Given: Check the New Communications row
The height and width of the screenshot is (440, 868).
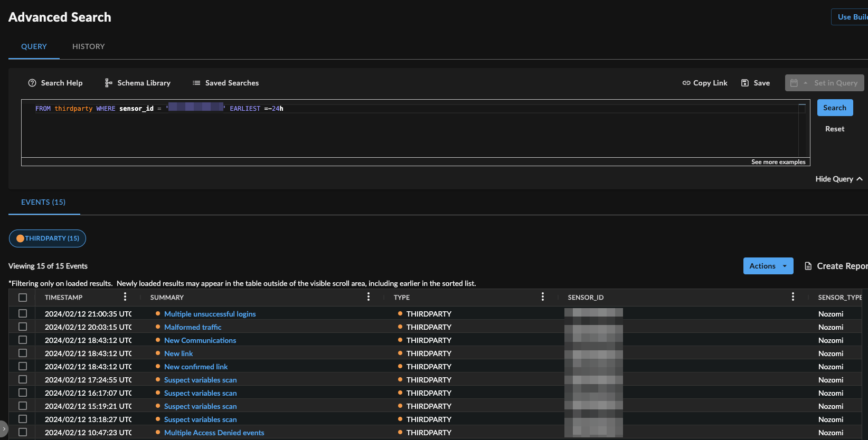Looking at the screenshot, I should (x=23, y=340).
